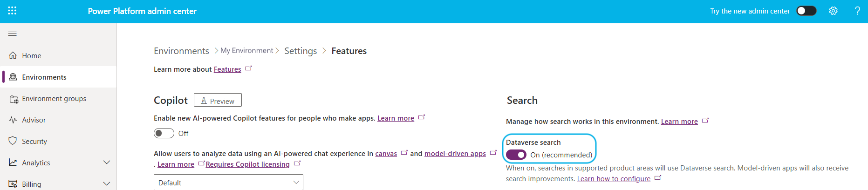Open the canvas link

386,154
